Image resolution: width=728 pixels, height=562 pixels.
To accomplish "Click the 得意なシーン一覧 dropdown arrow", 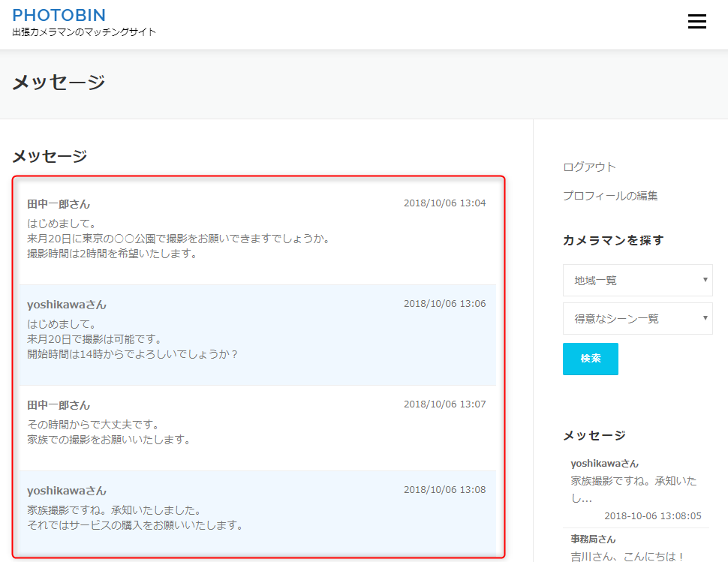I will click(x=705, y=318).
